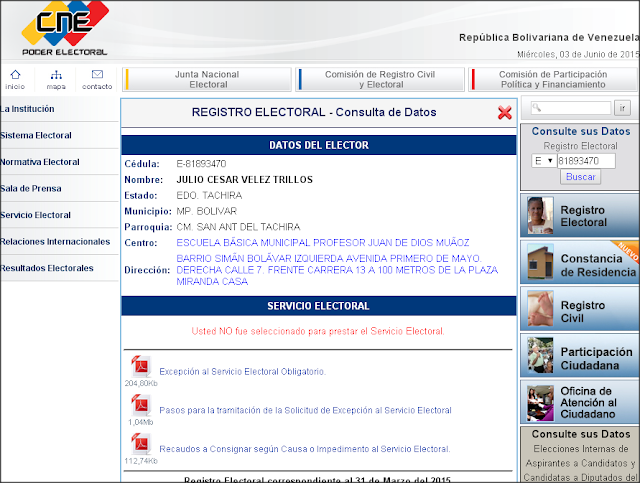Open Comisión de Registro Civil y Electoral tab
640x483 pixels.
(380, 79)
